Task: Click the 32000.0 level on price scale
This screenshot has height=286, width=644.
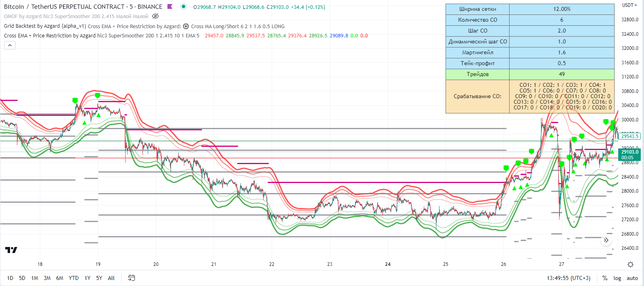Action: [x=630, y=48]
